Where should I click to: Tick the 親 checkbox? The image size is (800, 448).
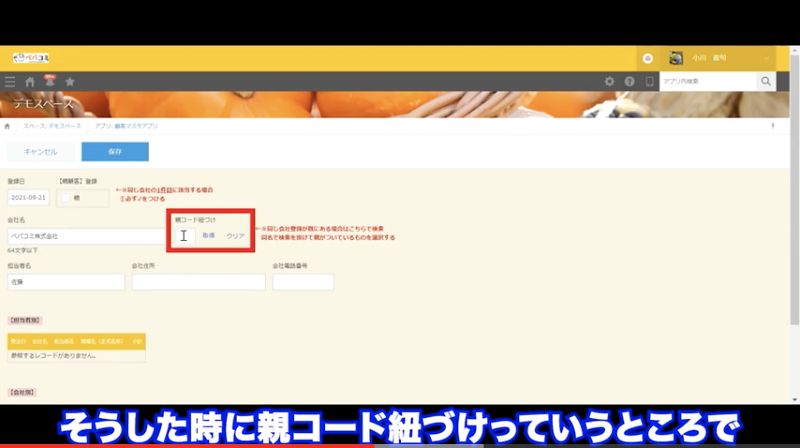66,199
